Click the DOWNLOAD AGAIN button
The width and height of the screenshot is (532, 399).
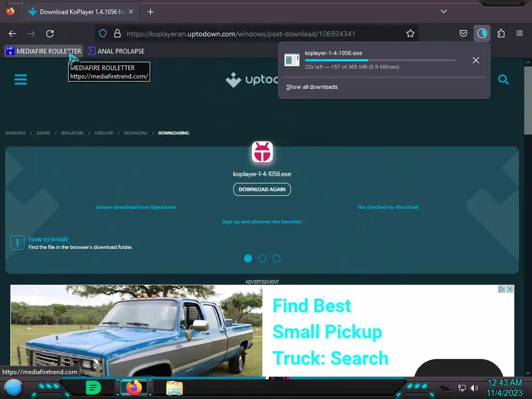(x=262, y=189)
